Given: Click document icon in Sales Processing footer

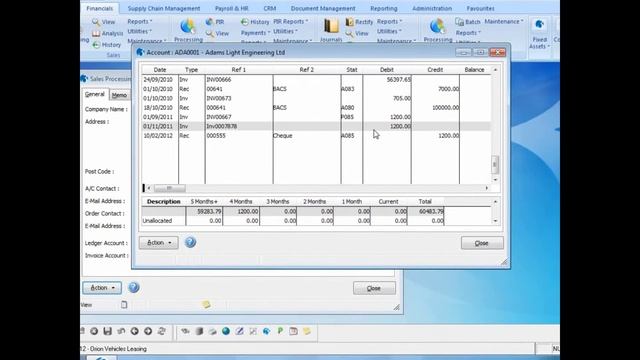Looking at the screenshot, I should (x=124, y=304).
